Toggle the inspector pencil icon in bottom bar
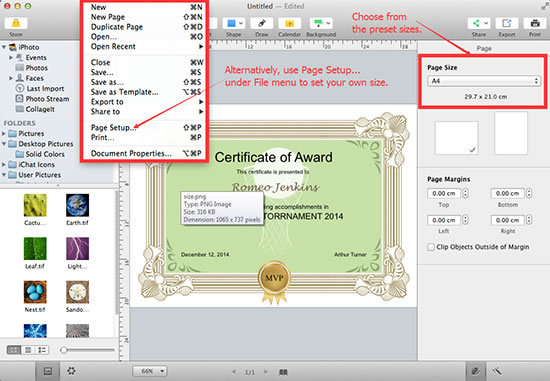 click(x=476, y=371)
